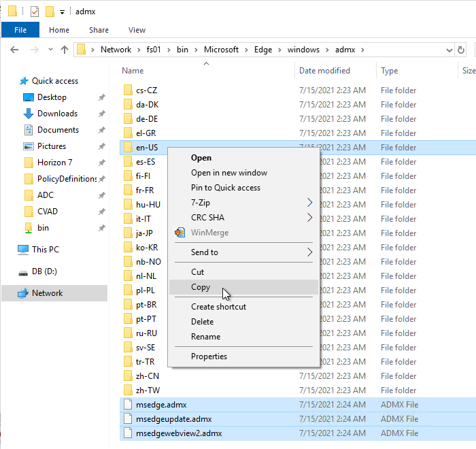Screen dimensions: 476x449
Task: Click the Forward navigation arrow
Action: 34,50
